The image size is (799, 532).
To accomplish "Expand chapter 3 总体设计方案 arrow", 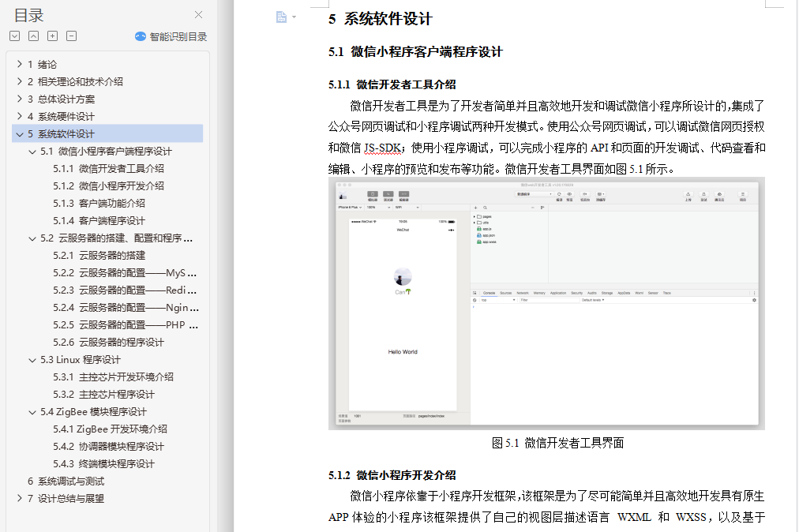I will [20, 99].
